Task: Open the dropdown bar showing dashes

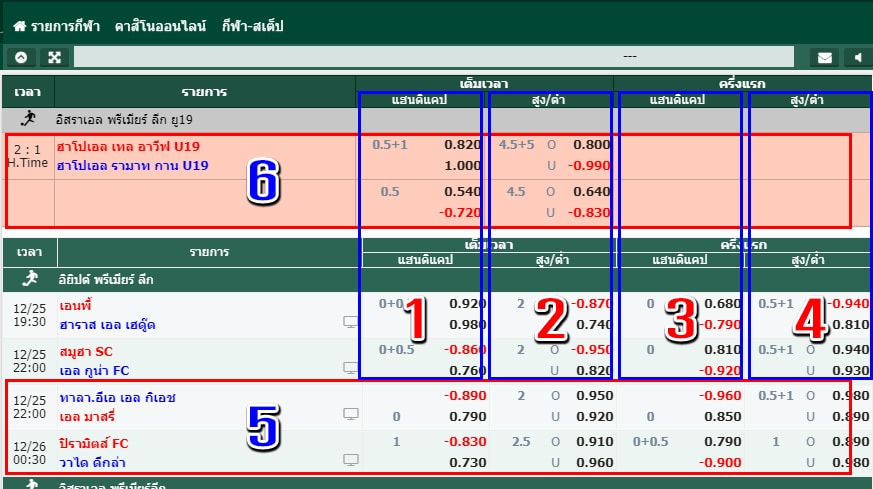Action: (x=630, y=57)
